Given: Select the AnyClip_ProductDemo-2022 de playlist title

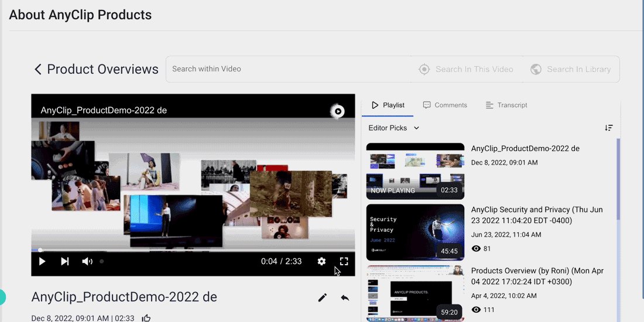Looking at the screenshot, I should (525, 149).
